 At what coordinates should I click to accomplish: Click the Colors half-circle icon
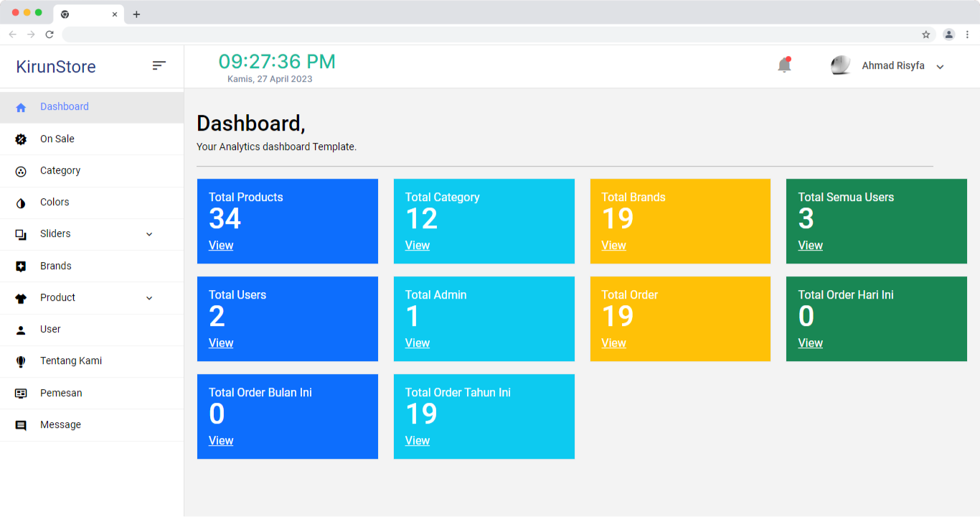(21, 202)
